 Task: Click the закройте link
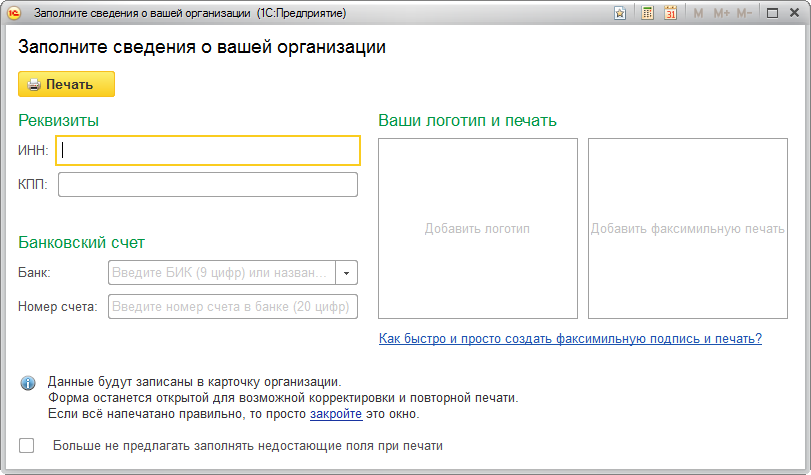coord(336,414)
